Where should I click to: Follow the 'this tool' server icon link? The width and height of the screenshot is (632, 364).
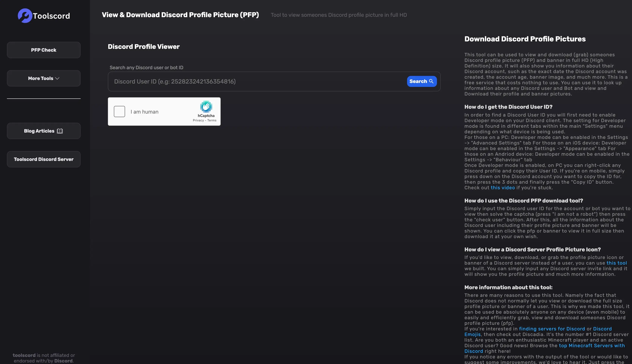pos(616,263)
